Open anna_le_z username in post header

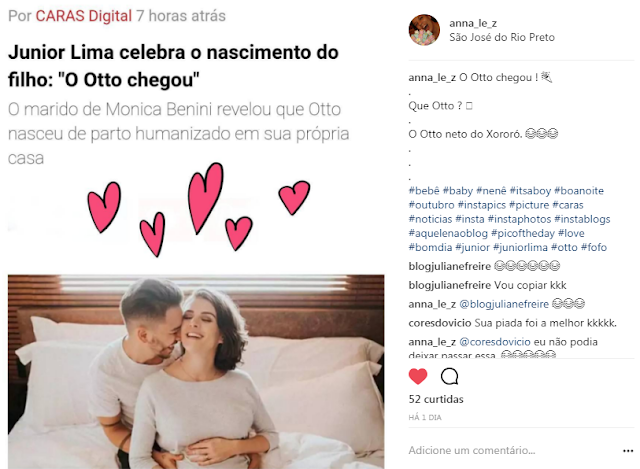click(x=473, y=23)
